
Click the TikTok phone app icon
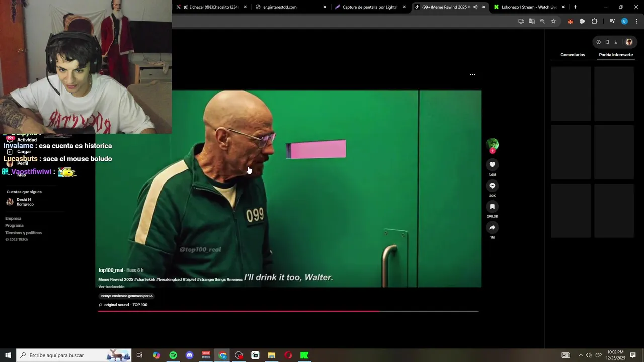pyautogui.click(x=607, y=42)
